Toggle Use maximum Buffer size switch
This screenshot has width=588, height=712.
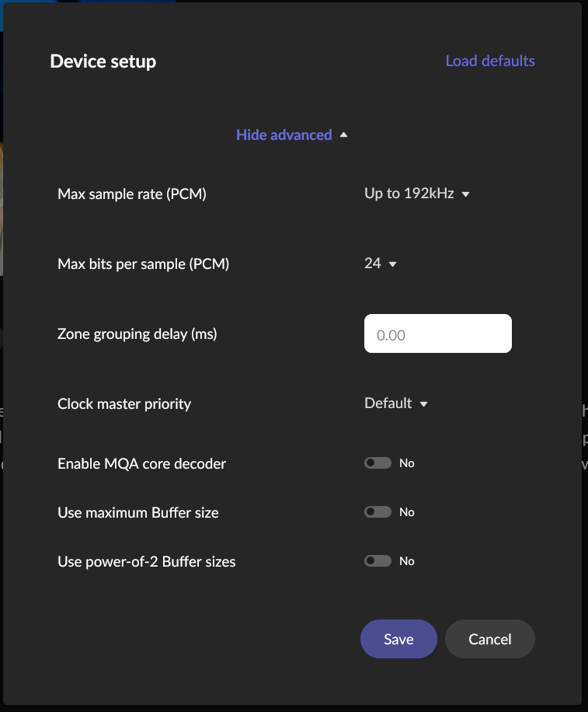(x=378, y=512)
